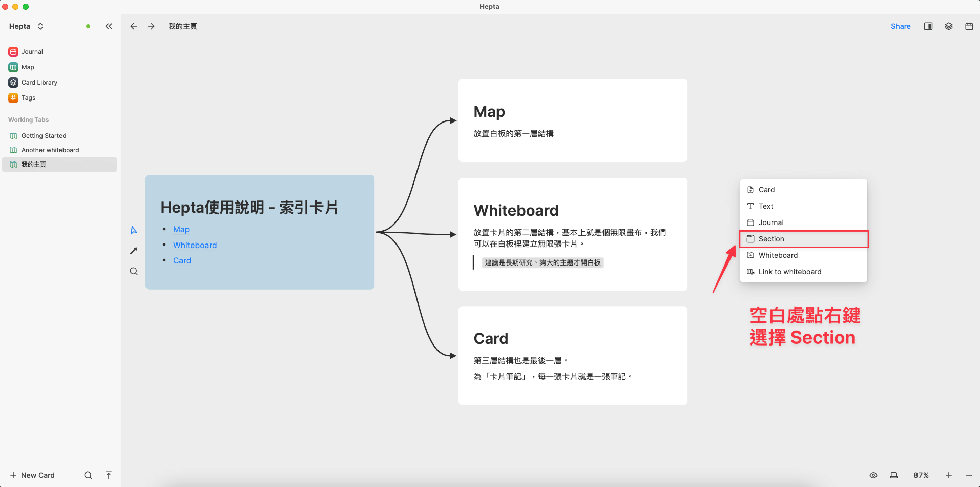Click the minus button to zoom out
Image resolution: width=980 pixels, height=487 pixels.
(967, 475)
